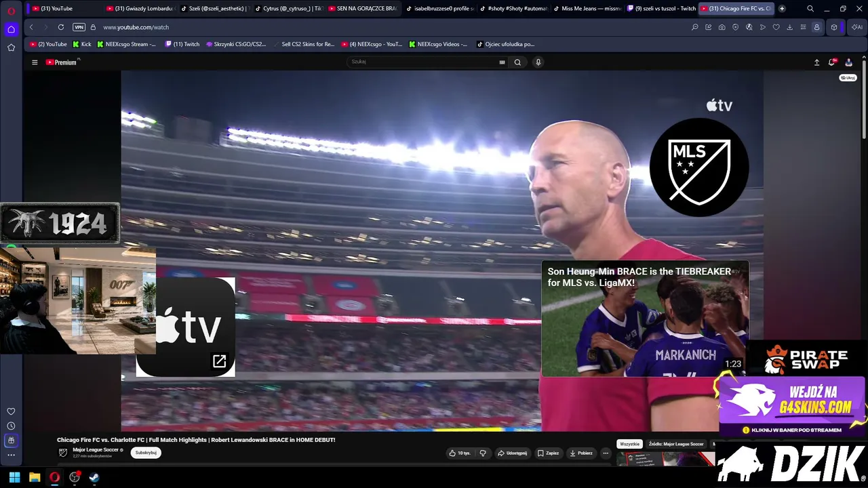
Task: Open the sidebar three-dots more menu
Action: pos(11,455)
